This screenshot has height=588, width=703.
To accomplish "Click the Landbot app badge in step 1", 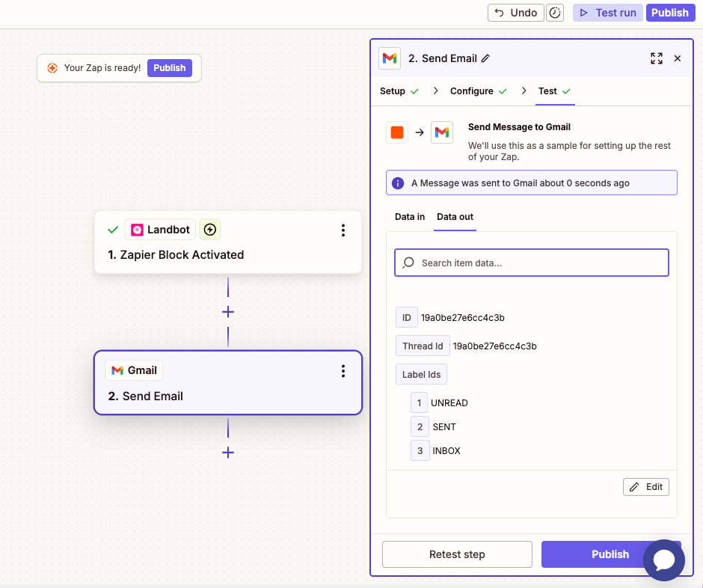I will [x=160, y=230].
